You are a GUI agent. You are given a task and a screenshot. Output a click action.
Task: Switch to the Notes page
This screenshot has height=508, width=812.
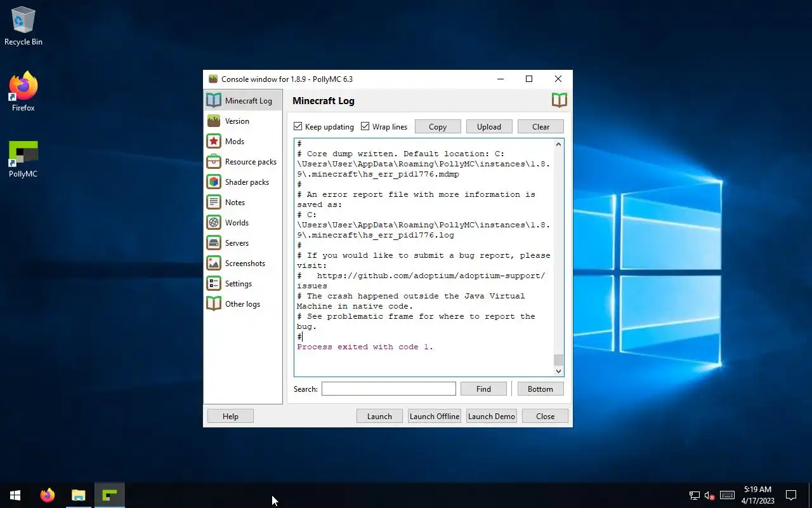click(243, 202)
